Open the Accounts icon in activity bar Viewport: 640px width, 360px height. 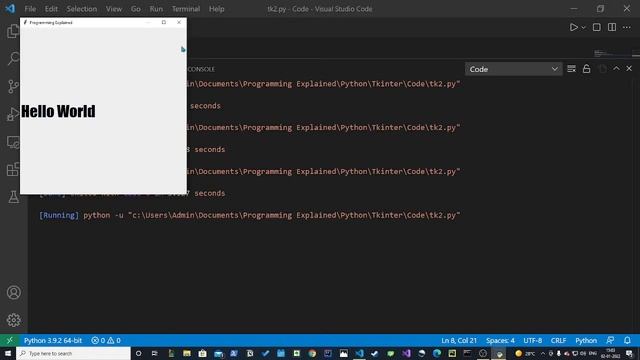(x=13, y=293)
